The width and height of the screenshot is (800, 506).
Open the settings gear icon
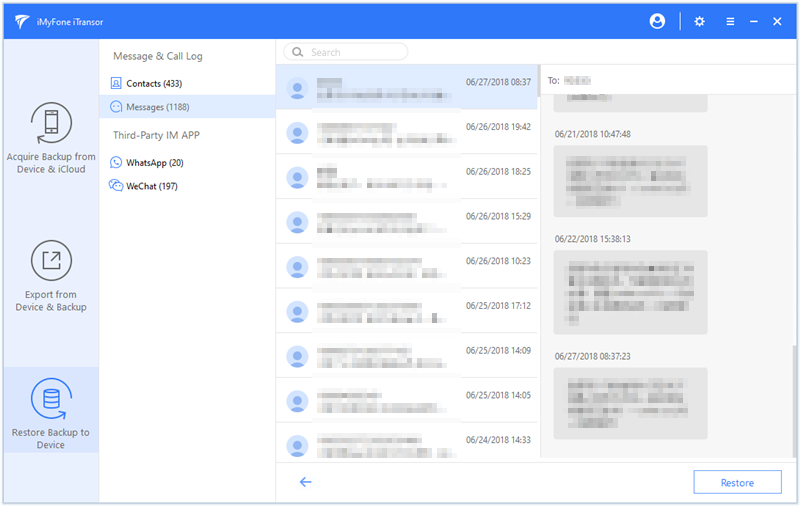pyautogui.click(x=699, y=21)
